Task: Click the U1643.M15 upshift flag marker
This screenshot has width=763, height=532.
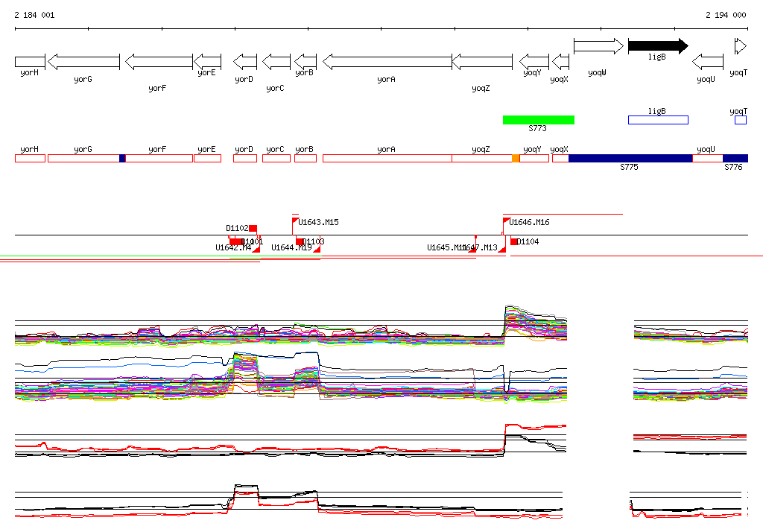Action: click(296, 221)
